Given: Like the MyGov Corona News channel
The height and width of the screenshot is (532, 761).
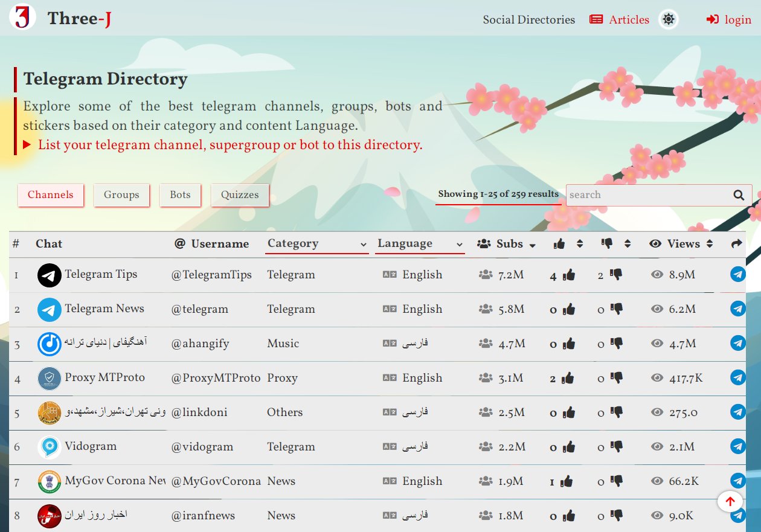Looking at the screenshot, I should click(x=567, y=482).
